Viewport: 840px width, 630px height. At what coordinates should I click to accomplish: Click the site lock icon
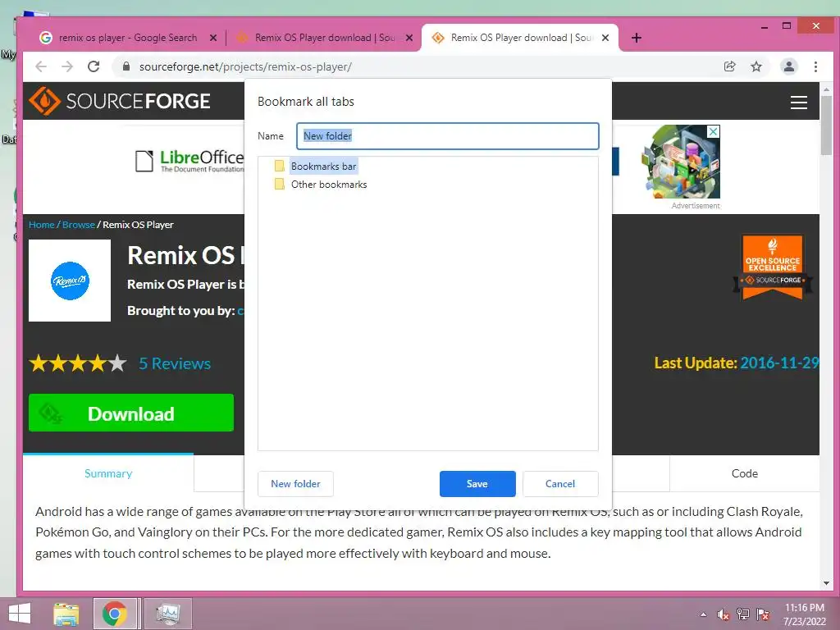(126, 66)
